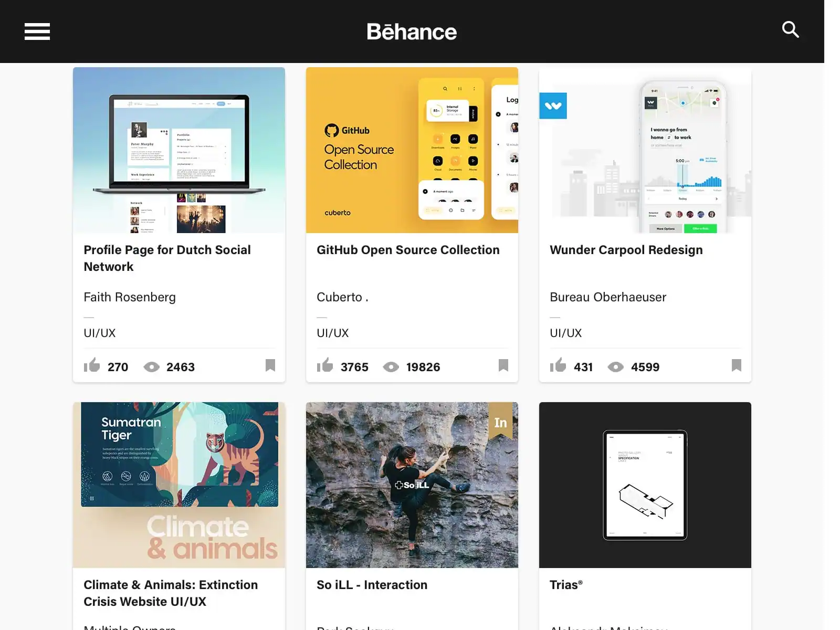Like the Profile Page for Dutch Social Network project
Image resolution: width=840 pixels, height=630 pixels.
92,365
